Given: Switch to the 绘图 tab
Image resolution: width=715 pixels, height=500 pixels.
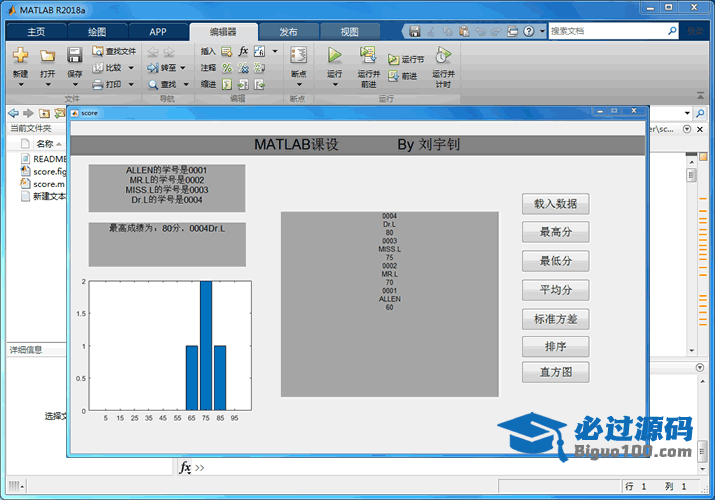Looking at the screenshot, I should coord(97,32).
